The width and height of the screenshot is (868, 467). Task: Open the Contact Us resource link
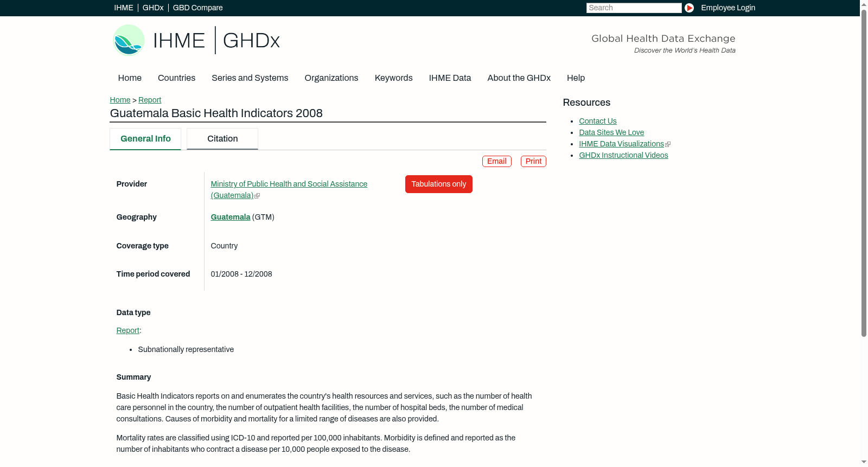click(x=598, y=121)
